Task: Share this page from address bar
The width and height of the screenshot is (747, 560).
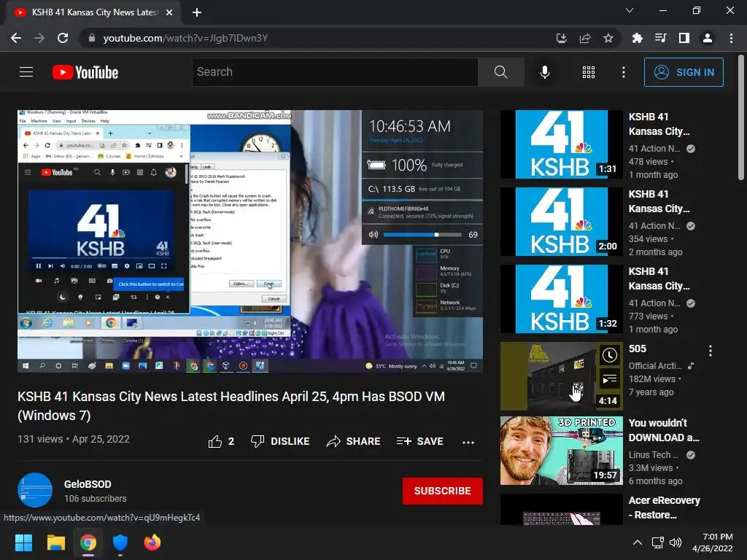Action: click(585, 38)
